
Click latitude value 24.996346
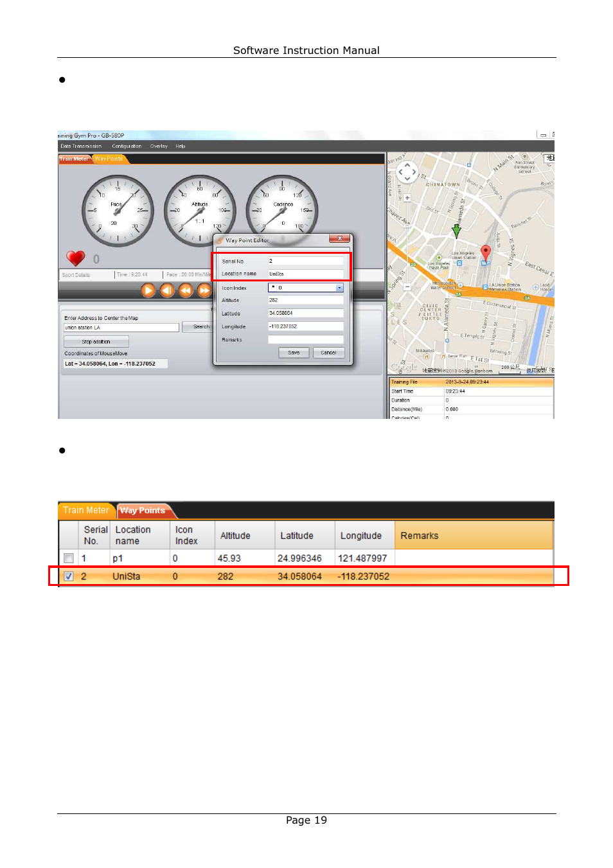(x=299, y=558)
